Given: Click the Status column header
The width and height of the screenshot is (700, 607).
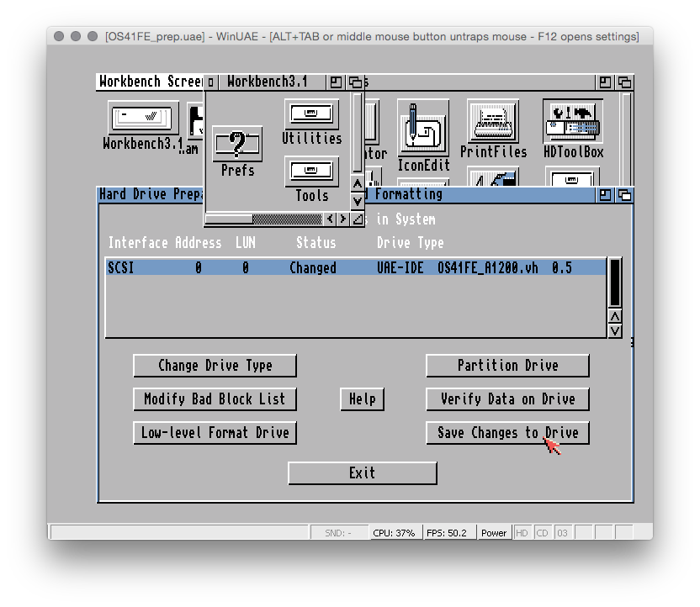Looking at the screenshot, I should (316, 243).
